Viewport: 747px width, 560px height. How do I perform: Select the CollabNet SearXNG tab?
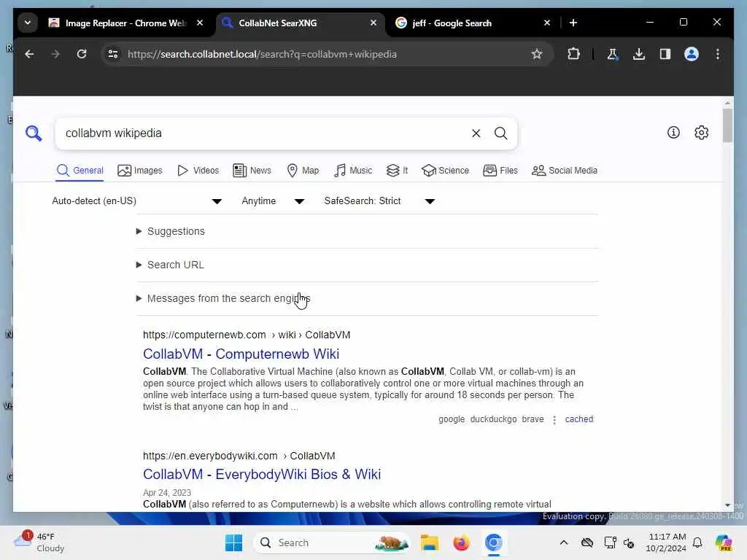point(278,23)
